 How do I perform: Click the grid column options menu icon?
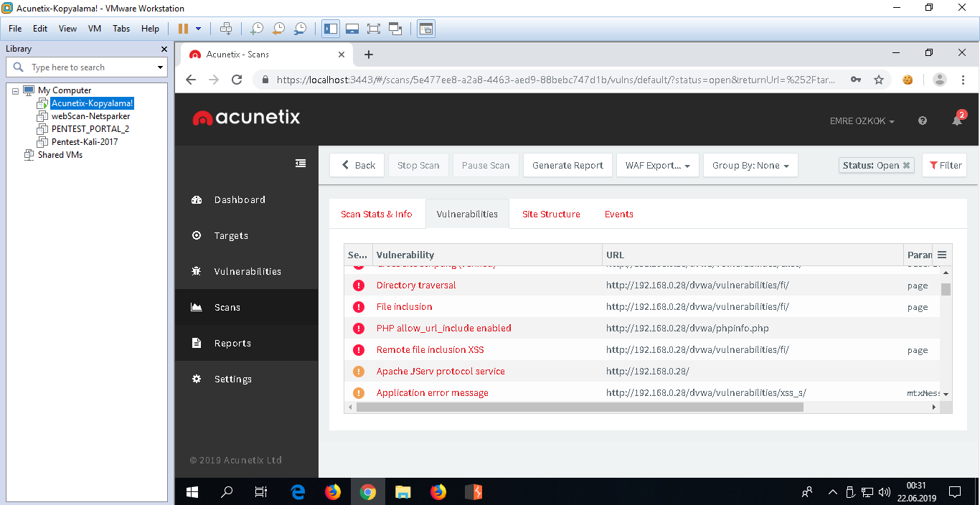tap(942, 255)
